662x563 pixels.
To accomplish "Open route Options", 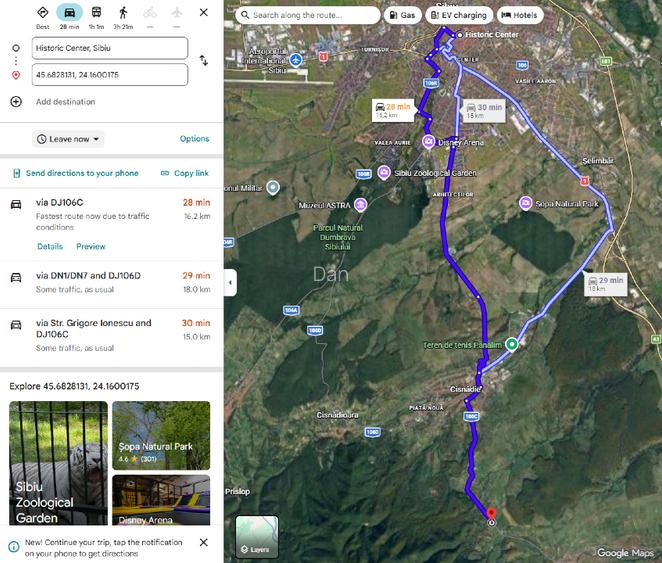I will [194, 139].
